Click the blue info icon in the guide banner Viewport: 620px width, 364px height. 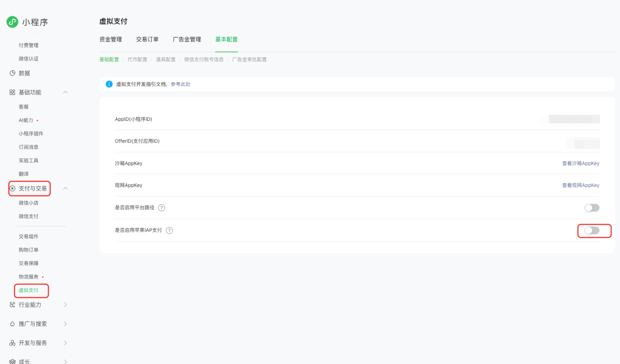coord(109,84)
